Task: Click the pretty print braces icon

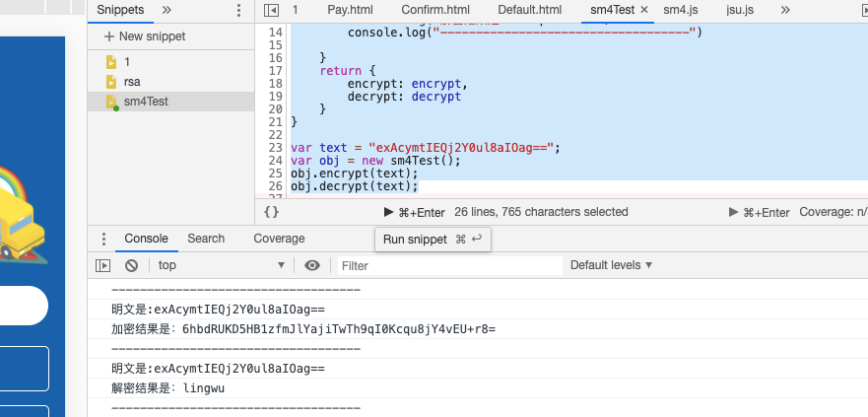Action: pyautogui.click(x=271, y=212)
